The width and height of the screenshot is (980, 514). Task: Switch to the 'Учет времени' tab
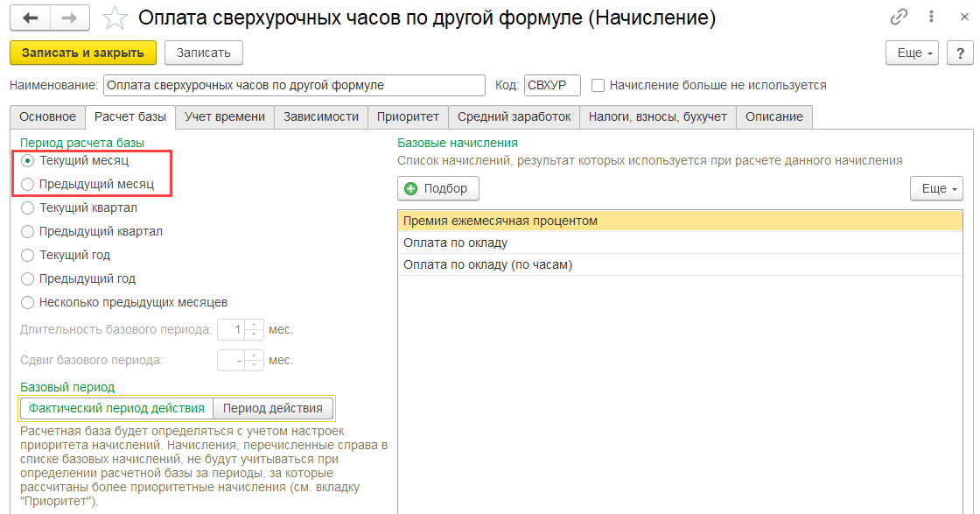coord(225,116)
